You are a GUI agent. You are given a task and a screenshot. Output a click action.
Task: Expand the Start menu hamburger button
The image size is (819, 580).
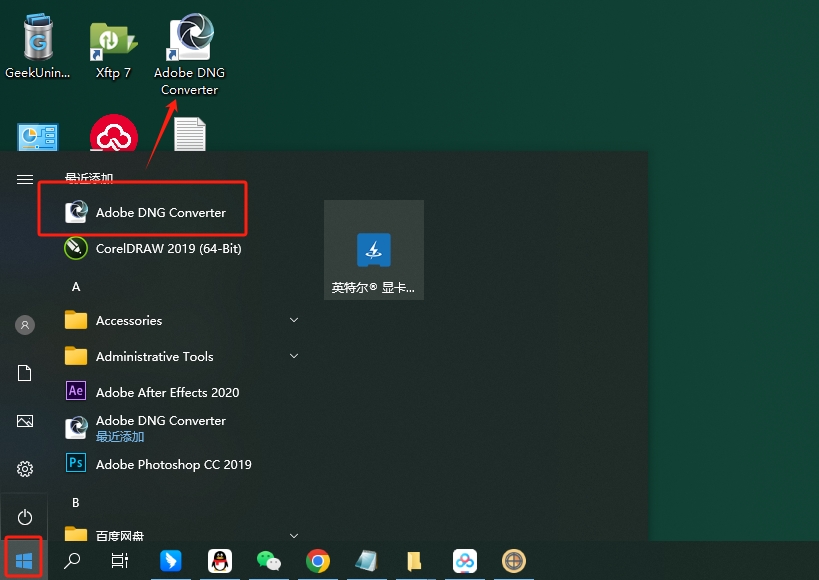tap(25, 180)
